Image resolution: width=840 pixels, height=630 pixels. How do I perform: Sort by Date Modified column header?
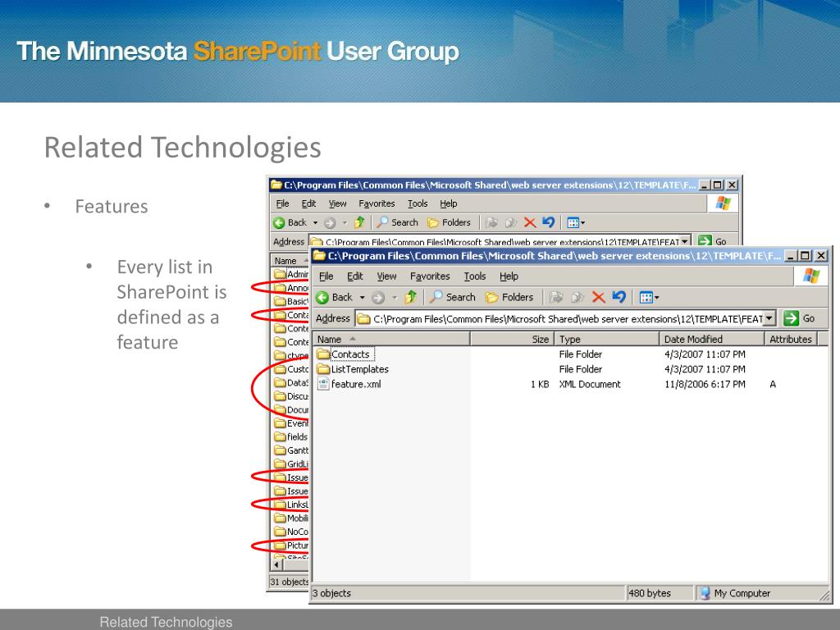coord(711,339)
